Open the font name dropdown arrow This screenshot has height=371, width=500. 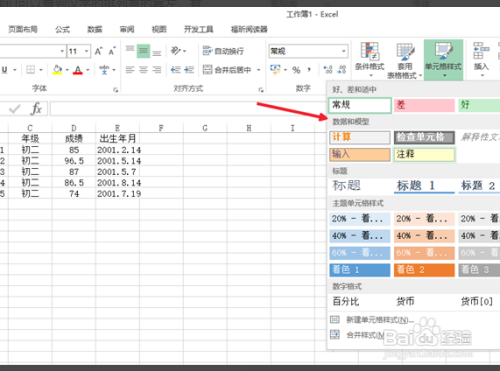coord(62,51)
